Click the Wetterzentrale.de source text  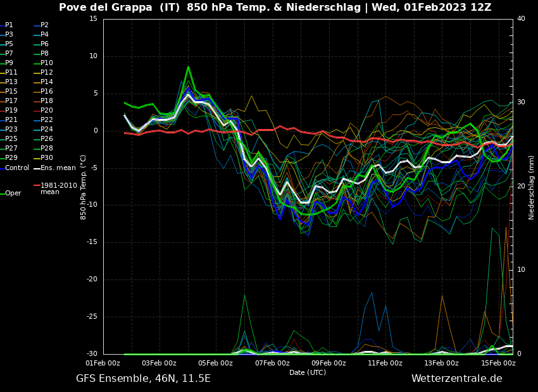click(457, 379)
